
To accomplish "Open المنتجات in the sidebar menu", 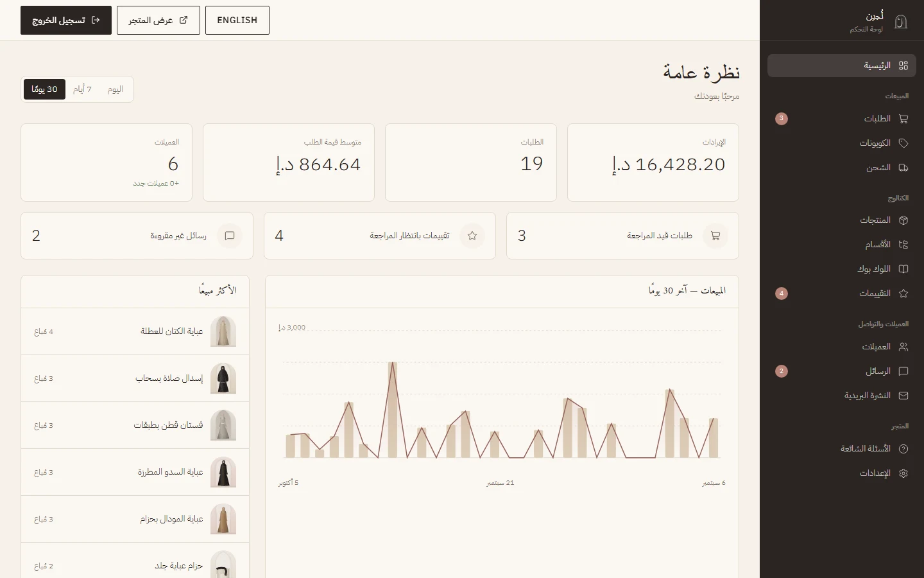I will point(842,220).
